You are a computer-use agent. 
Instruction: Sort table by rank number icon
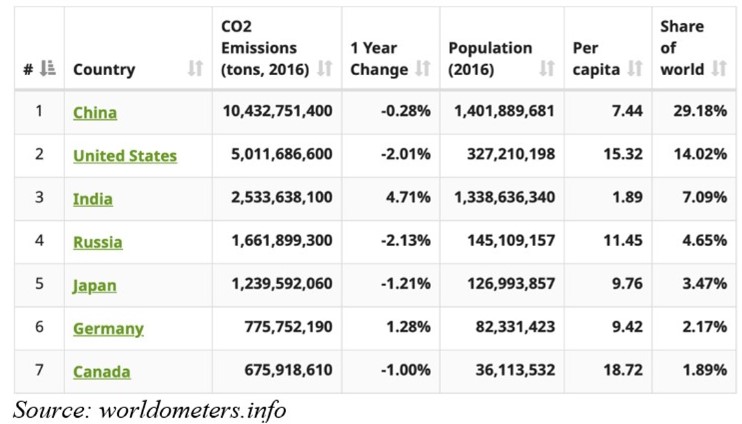pyautogui.click(x=49, y=70)
